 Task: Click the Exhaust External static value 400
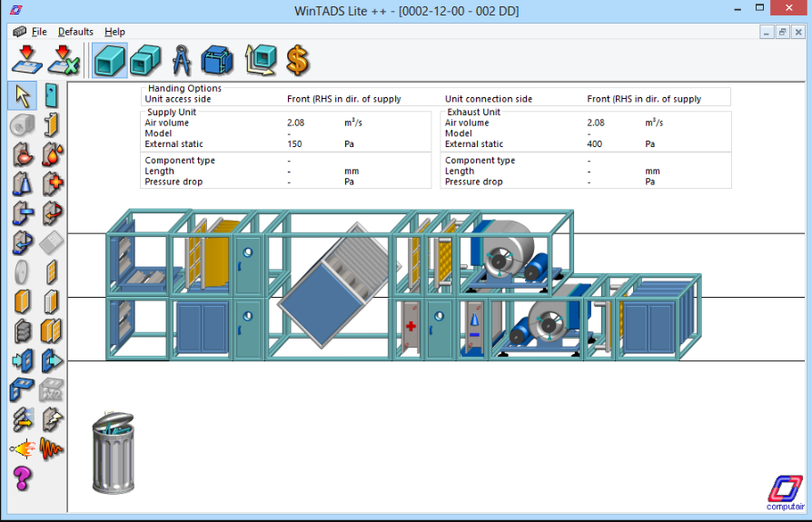595,143
